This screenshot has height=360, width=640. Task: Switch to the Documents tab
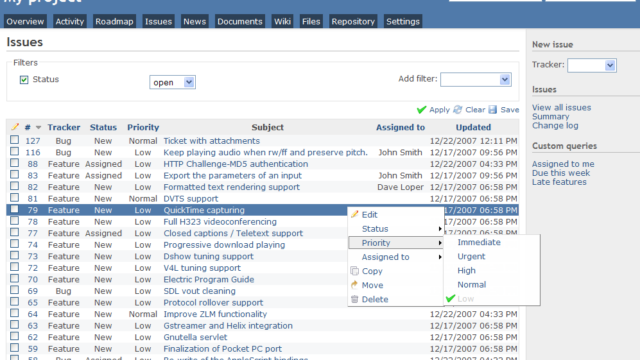pyautogui.click(x=240, y=22)
